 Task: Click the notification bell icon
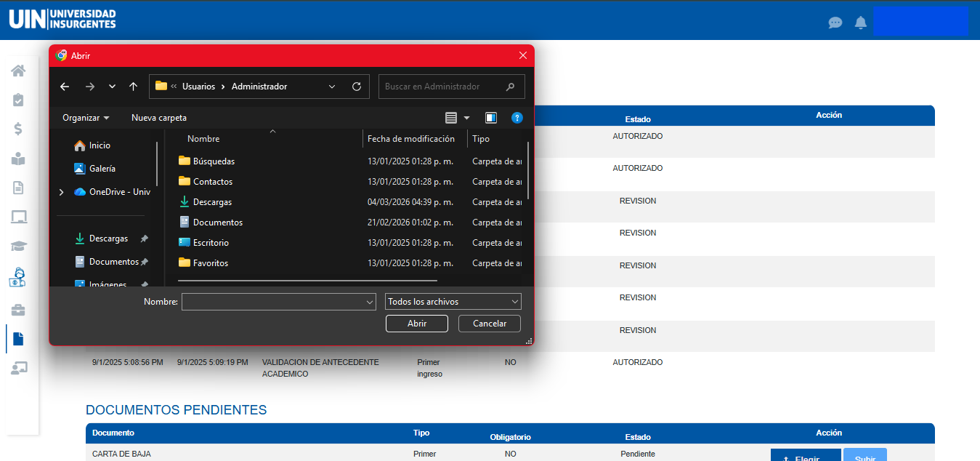[x=861, y=23]
